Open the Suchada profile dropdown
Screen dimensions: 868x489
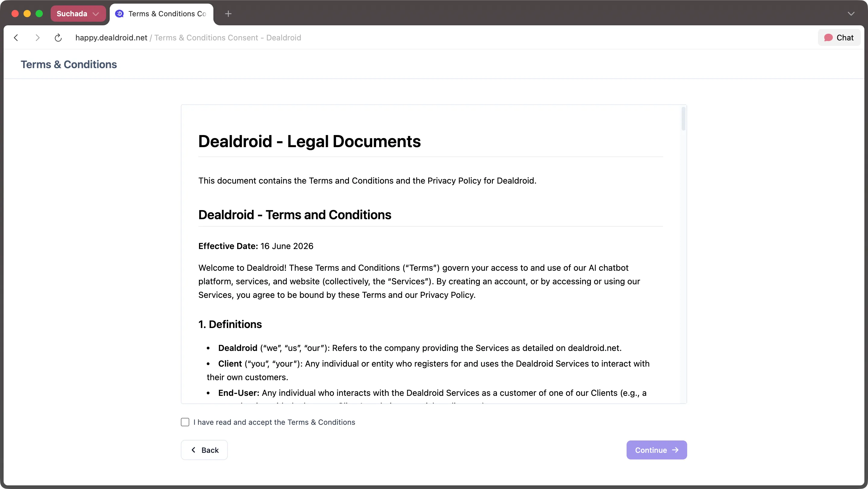(78, 14)
